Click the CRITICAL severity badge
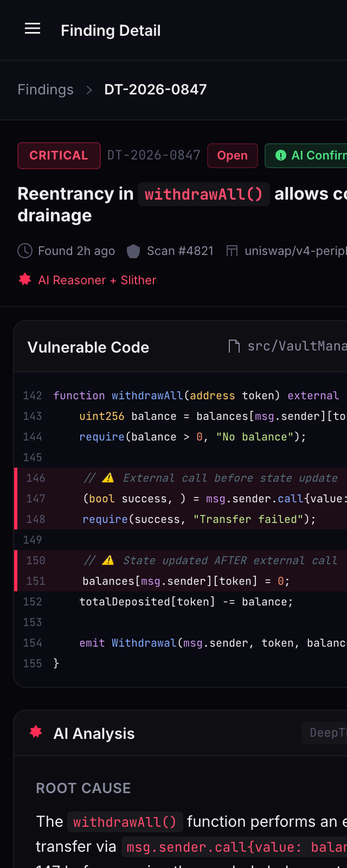The width and height of the screenshot is (347, 868). 59,156
